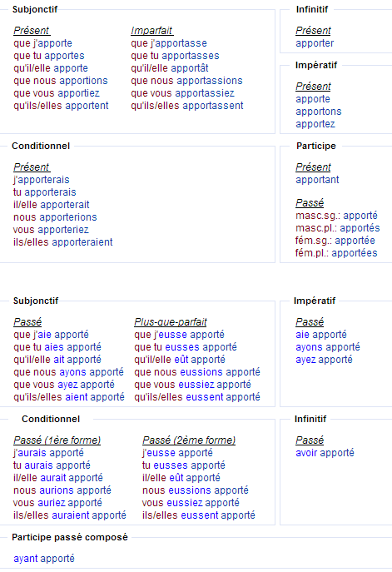
Task: Click the Subjonctif Imparfait heading link
Action: pos(151,31)
